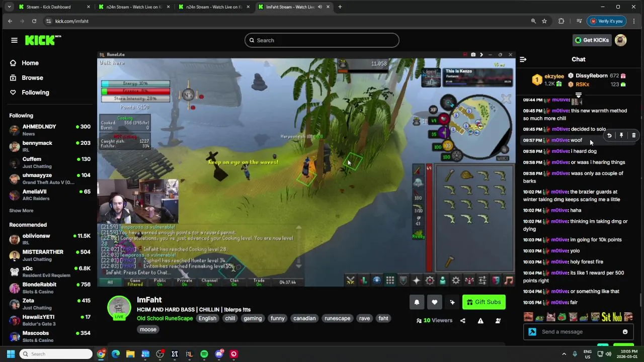Open the Old School RuneScape category link

[x=165, y=318]
